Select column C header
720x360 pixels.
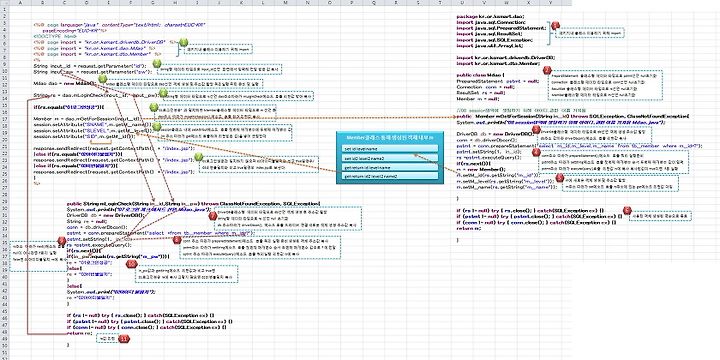(x=63, y=3)
